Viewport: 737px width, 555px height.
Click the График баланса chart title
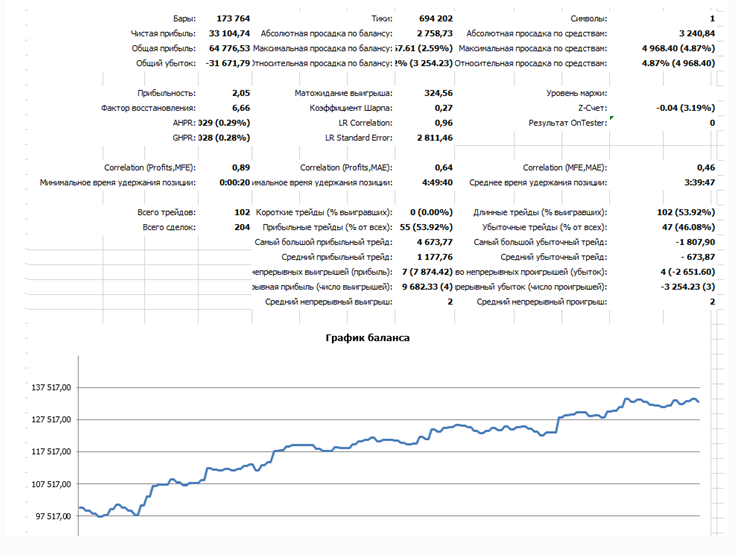coord(367,338)
